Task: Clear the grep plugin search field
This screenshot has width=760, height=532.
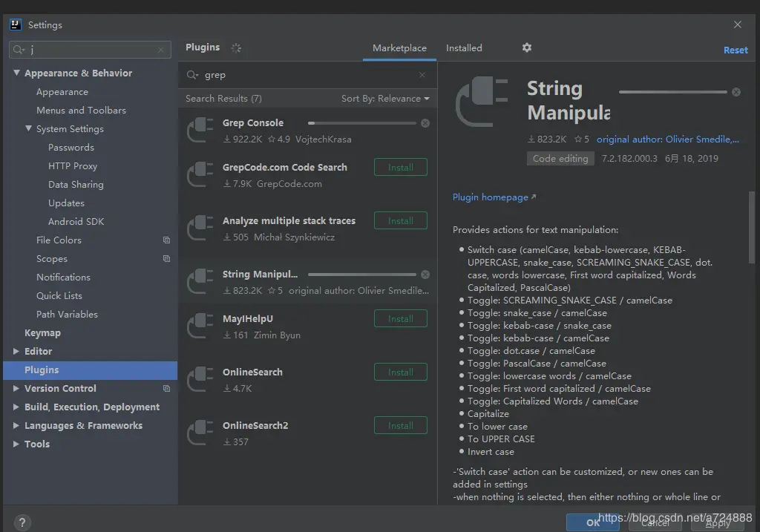Action: 422,75
